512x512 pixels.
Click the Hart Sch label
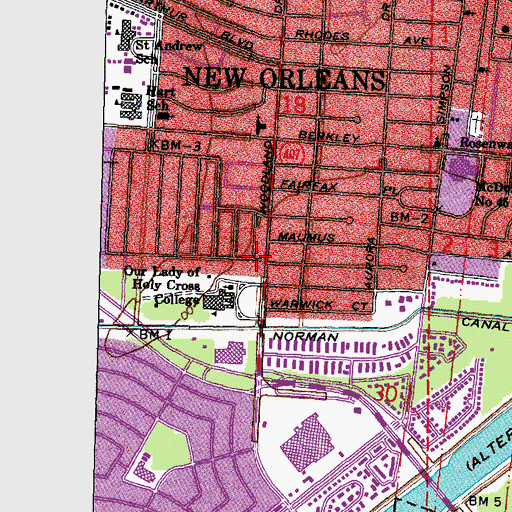pos(161,98)
